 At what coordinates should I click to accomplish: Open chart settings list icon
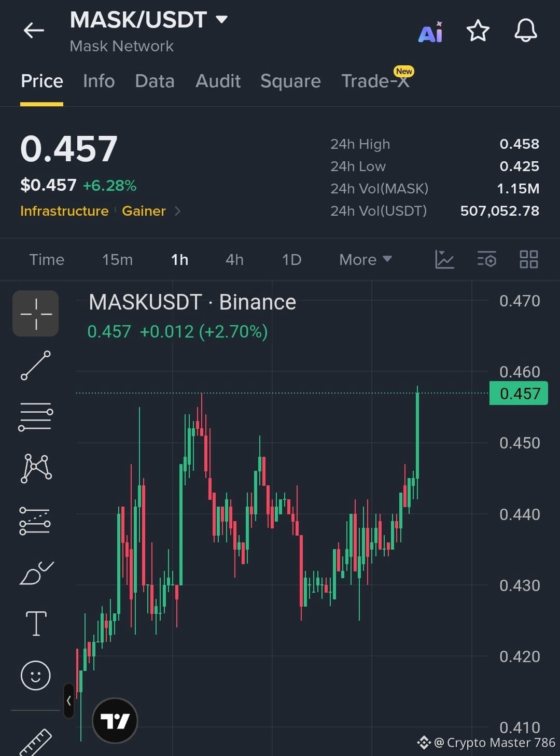[486, 259]
